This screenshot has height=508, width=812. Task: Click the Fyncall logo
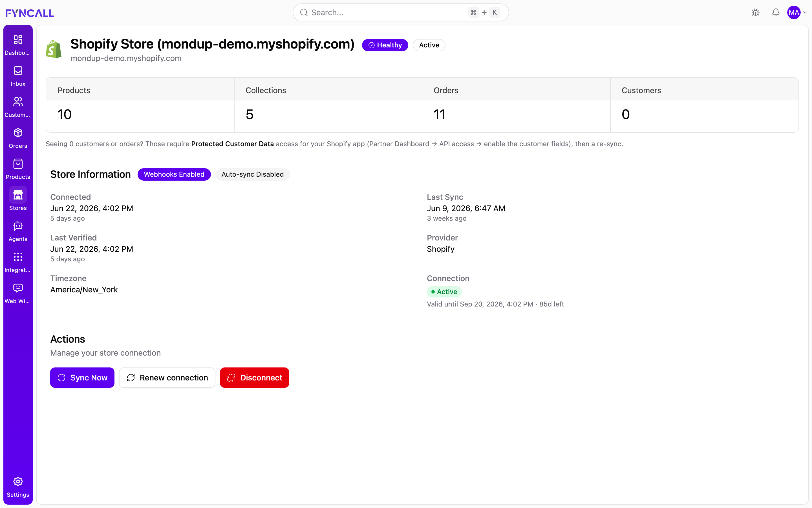30,13
